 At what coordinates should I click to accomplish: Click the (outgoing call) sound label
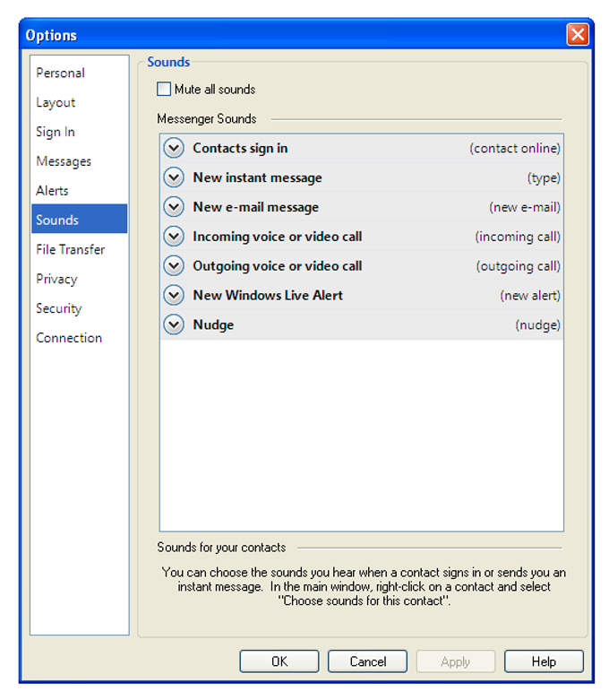pyautogui.click(x=518, y=266)
